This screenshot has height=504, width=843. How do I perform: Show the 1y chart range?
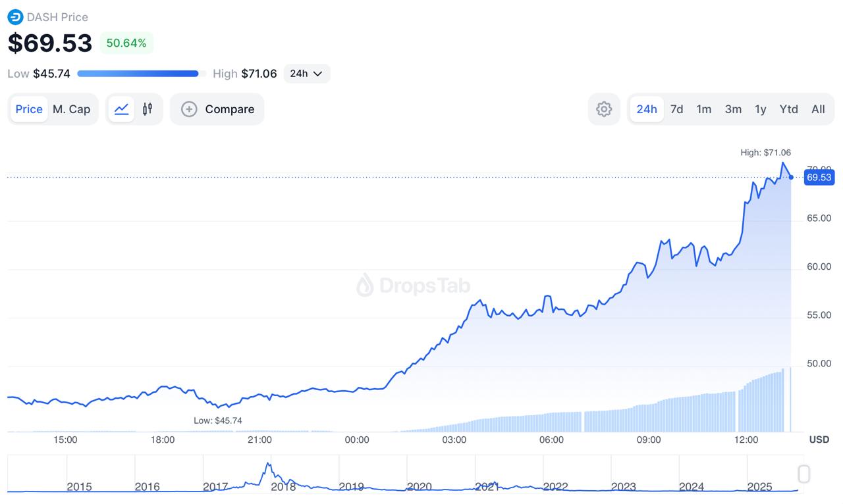point(761,109)
